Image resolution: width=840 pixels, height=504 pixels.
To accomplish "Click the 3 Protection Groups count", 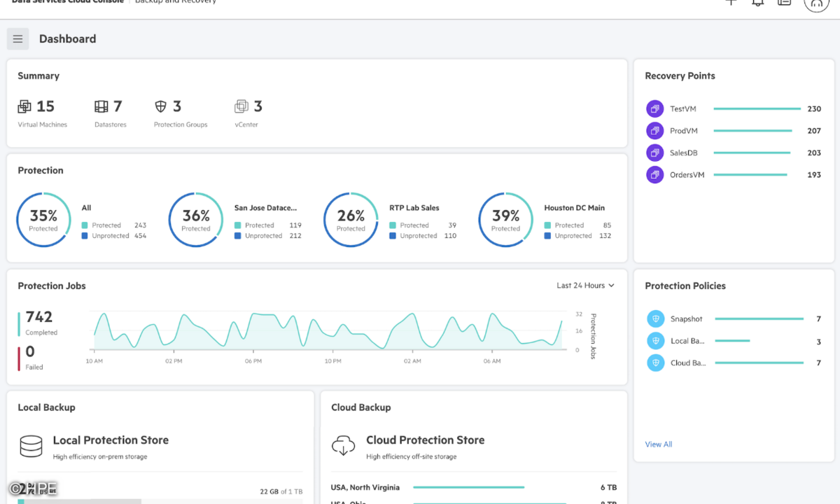I will (177, 106).
